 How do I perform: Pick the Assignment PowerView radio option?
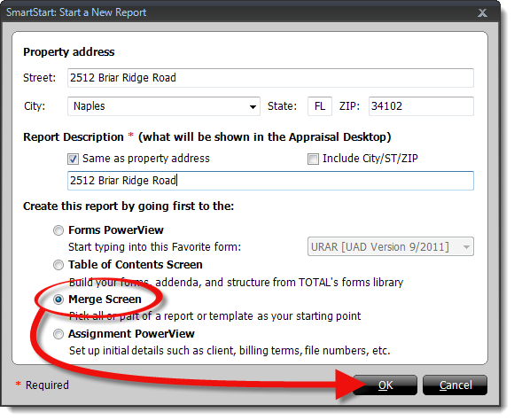pyautogui.click(x=58, y=334)
